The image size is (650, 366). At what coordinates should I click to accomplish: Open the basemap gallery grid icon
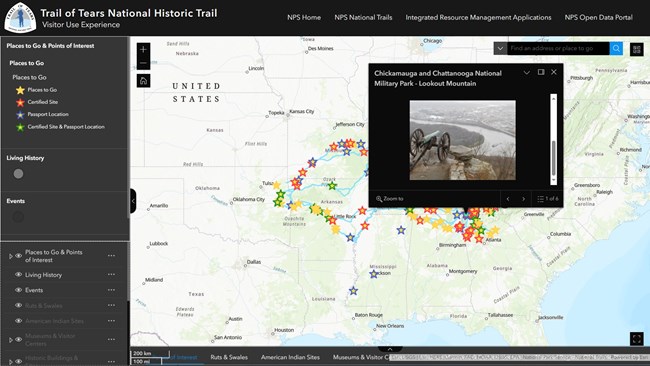(x=637, y=50)
